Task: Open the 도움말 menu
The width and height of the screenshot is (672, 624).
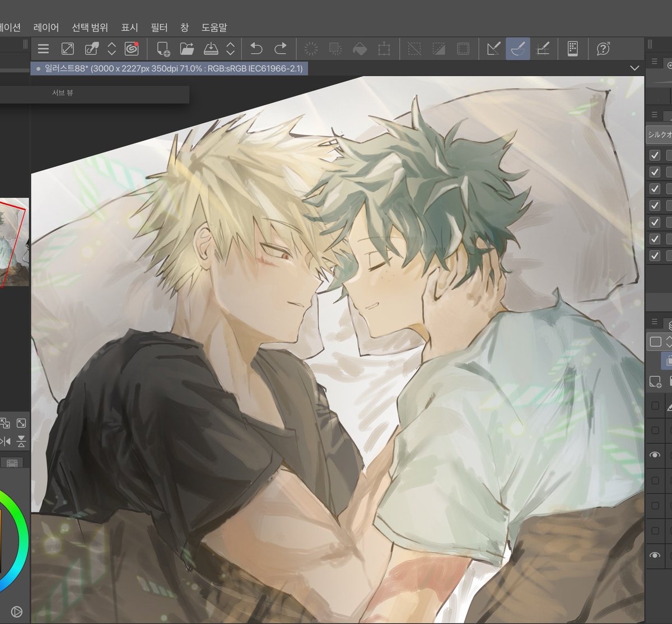Action: click(214, 27)
